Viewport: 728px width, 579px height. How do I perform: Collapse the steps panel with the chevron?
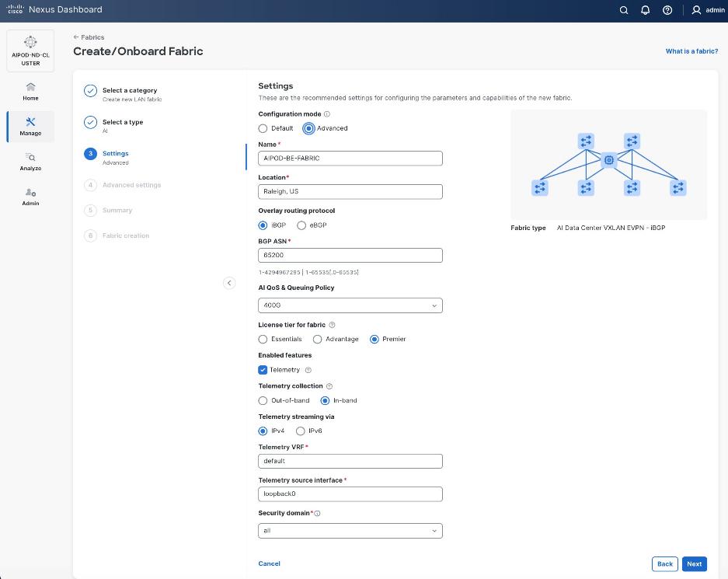(x=229, y=283)
